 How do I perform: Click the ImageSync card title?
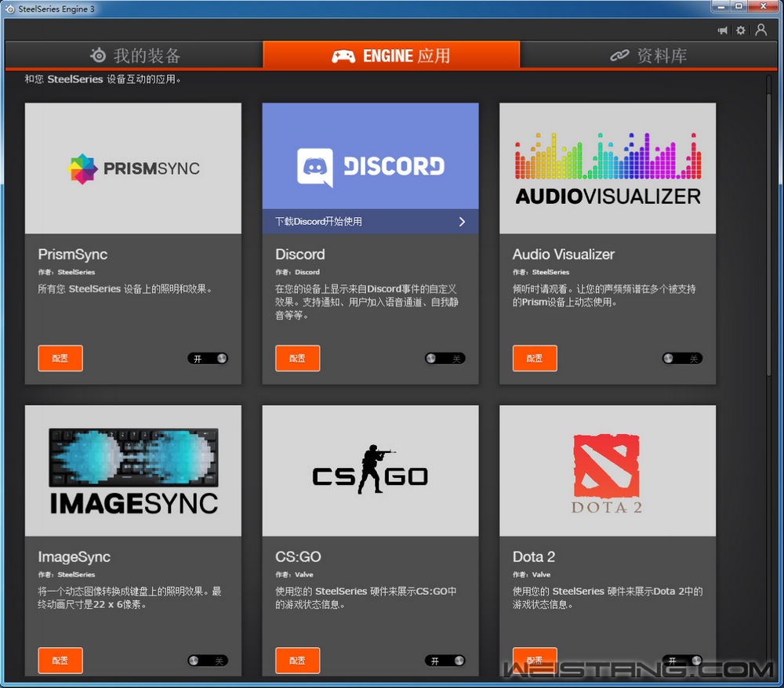click(74, 556)
